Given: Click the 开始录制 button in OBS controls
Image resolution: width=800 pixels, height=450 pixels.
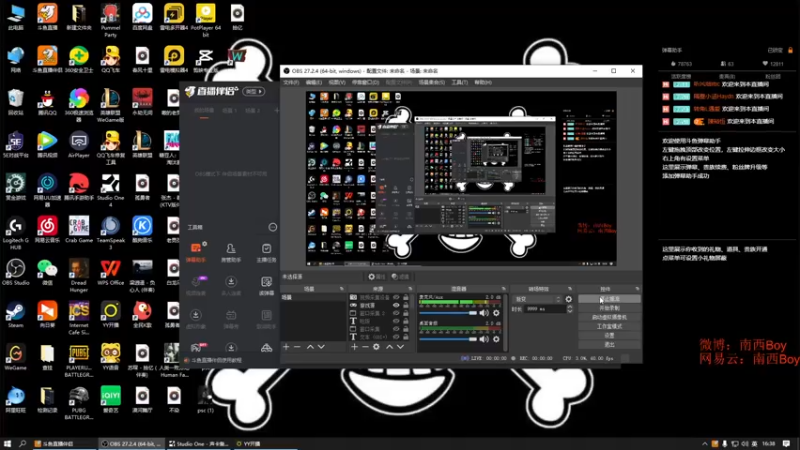Looking at the screenshot, I should [609, 308].
